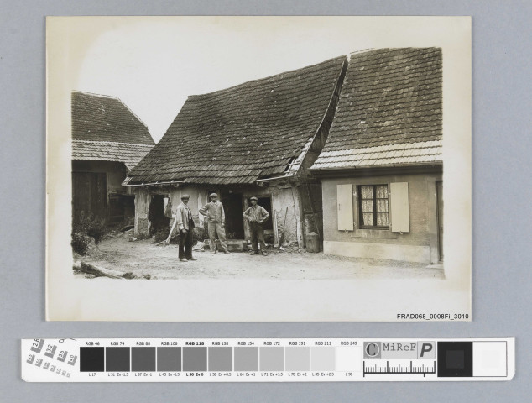Screen dimensions: 532x403
Task: Click the black square patch on calibration card
Action: tap(455, 359)
